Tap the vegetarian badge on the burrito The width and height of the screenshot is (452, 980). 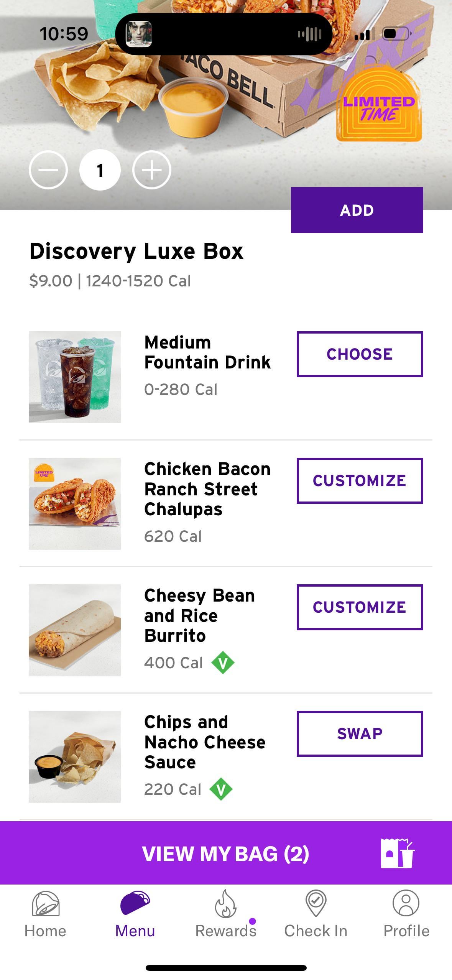[x=223, y=663]
